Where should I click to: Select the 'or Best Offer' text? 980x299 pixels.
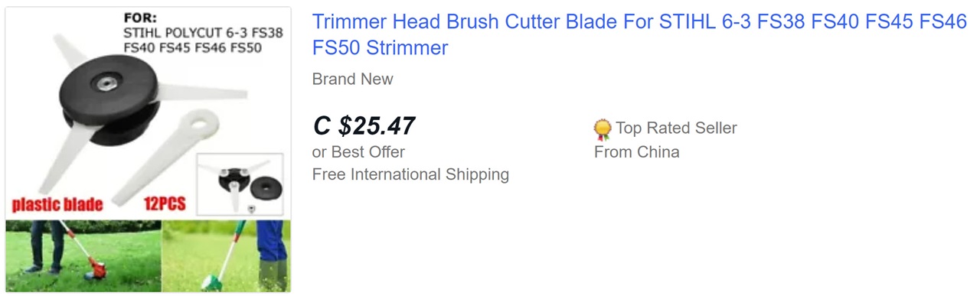click(358, 151)
